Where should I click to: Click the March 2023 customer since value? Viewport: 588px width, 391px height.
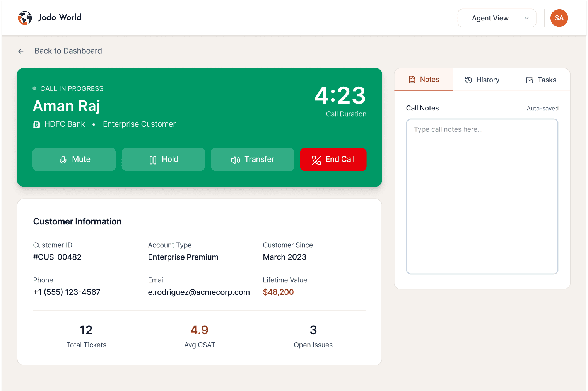pos(285,257)
